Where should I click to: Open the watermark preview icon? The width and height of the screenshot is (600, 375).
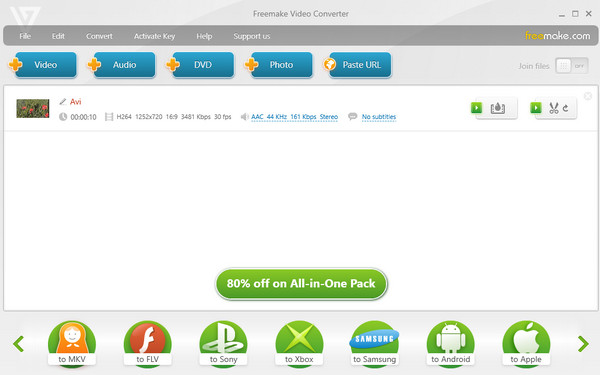(x=497, y=108)
